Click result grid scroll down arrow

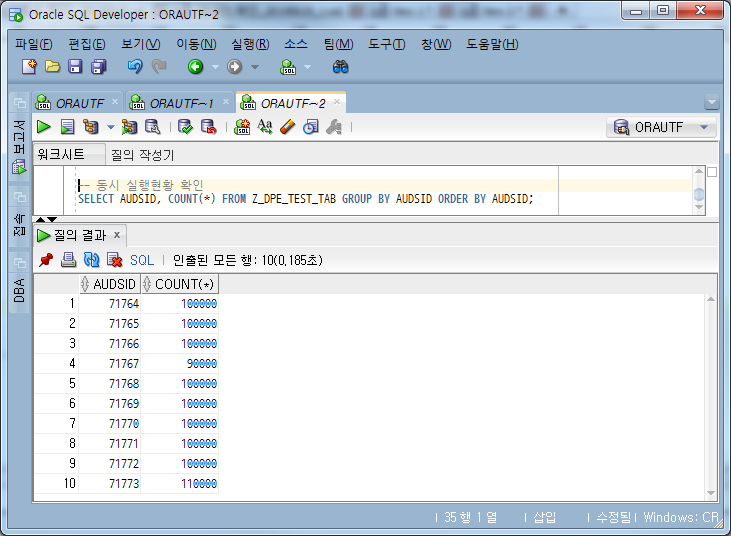[x=710, y=493]
